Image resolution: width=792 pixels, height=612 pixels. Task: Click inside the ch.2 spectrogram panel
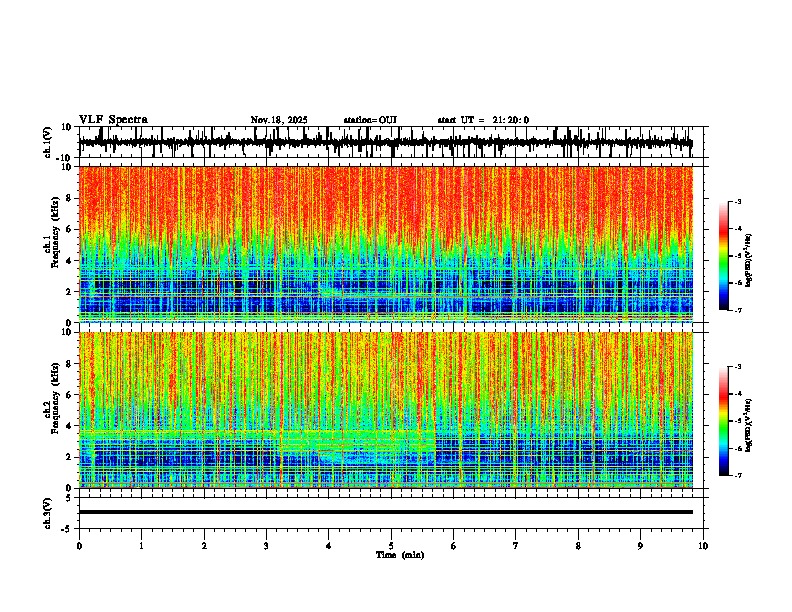click(393, 410)
